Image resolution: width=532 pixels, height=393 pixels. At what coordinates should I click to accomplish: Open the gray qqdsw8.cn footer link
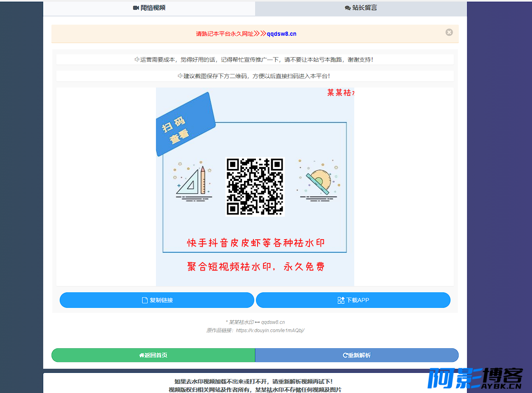[x=273, y=322]
